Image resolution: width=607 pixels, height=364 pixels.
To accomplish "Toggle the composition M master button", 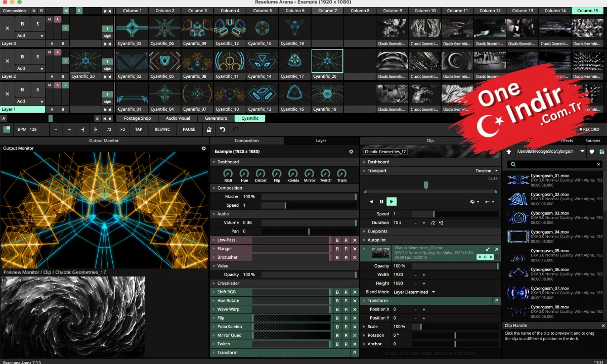I will click(66, 11).
